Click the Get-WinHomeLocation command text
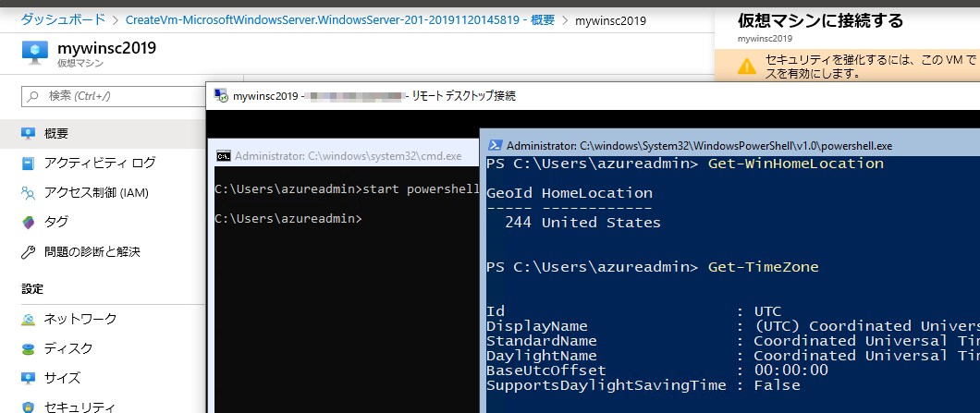 point(796,164)
